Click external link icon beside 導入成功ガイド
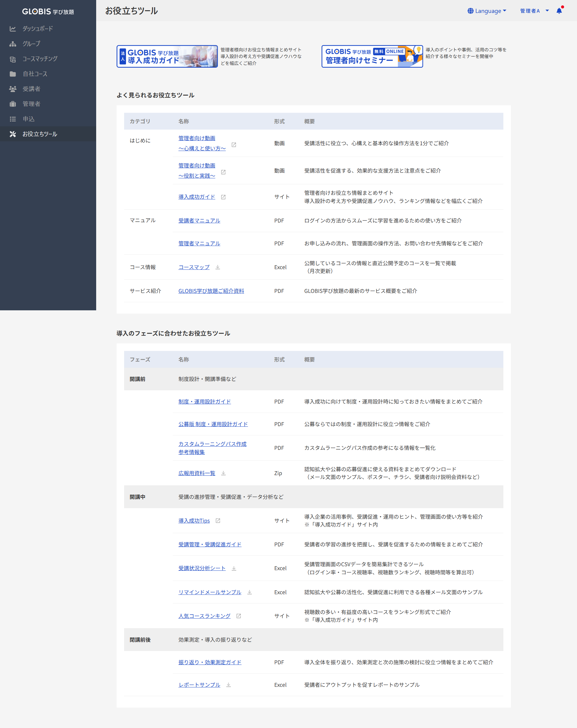Image resolution: width=577 pixels, height=728 pixels. pos(223,197)
